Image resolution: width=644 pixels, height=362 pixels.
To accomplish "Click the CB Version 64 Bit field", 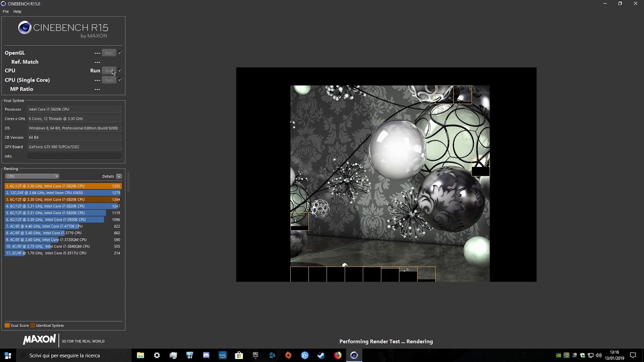I will tap(74, 137).
